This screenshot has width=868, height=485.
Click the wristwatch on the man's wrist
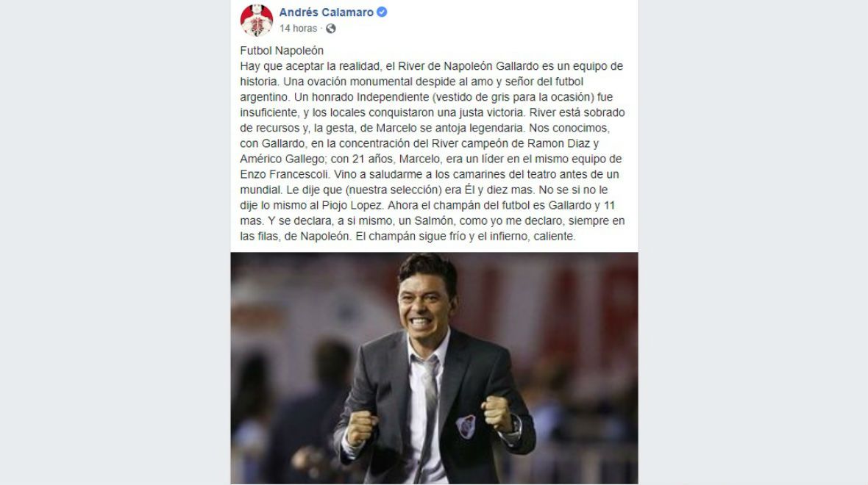click(516, 425)
